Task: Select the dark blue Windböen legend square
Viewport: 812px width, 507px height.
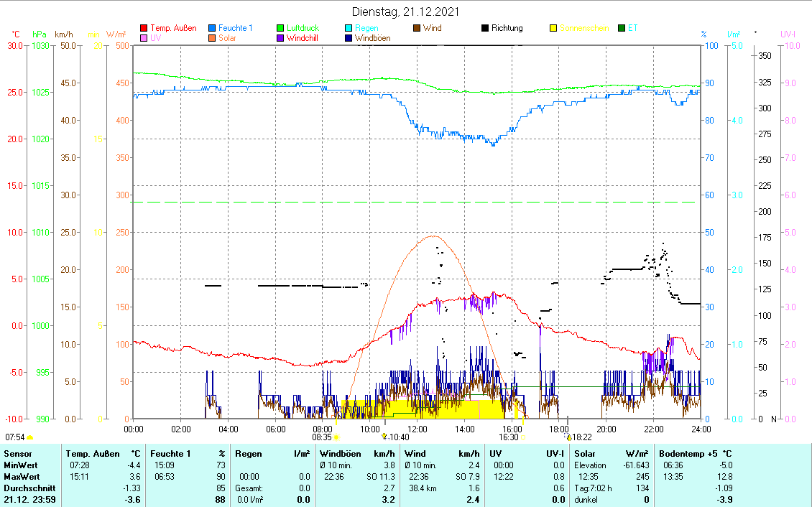Action: (x=349, y=39)
